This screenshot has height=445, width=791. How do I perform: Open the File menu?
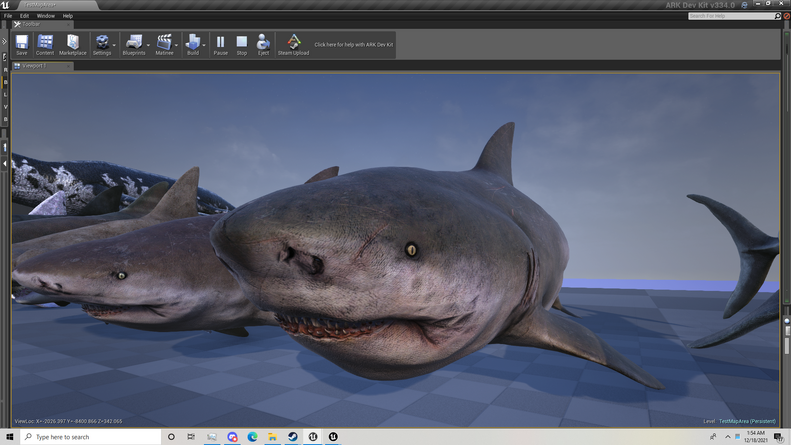click(x=8, y=16)
